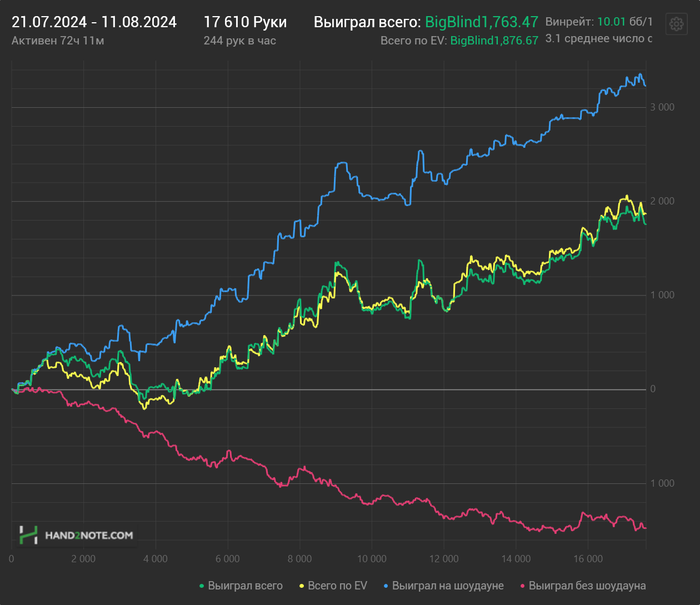The image size is (700, 605).
Task: Click the x-axis label 4 000
Action: coord(155,559)
